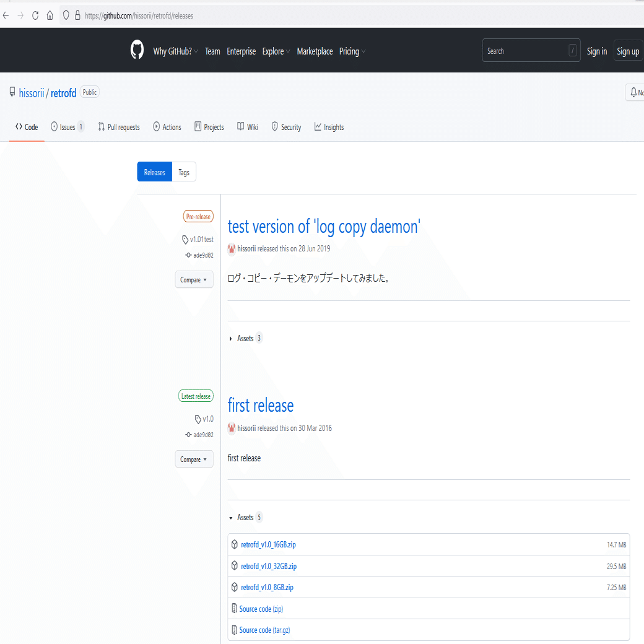Click hissorii author name in 30 Mar 2016 release

click(x=246, y=428)
